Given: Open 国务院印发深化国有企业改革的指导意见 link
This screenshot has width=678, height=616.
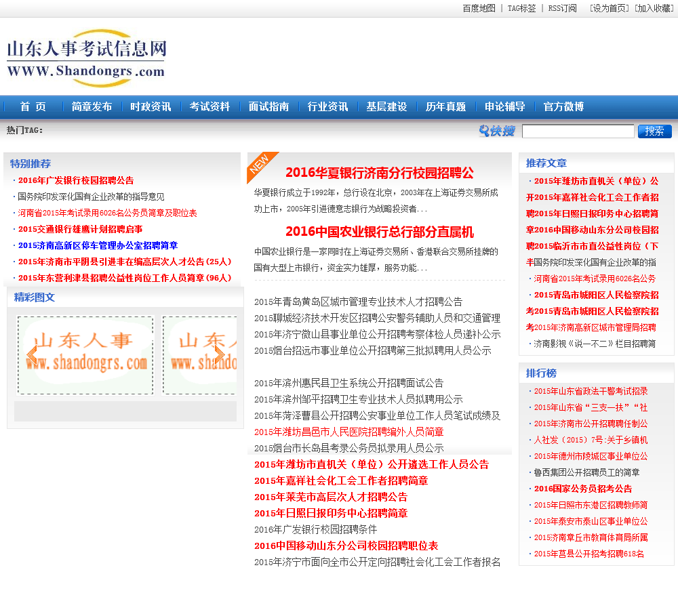Looking at the screenshot, I should (x=91, y=197).
